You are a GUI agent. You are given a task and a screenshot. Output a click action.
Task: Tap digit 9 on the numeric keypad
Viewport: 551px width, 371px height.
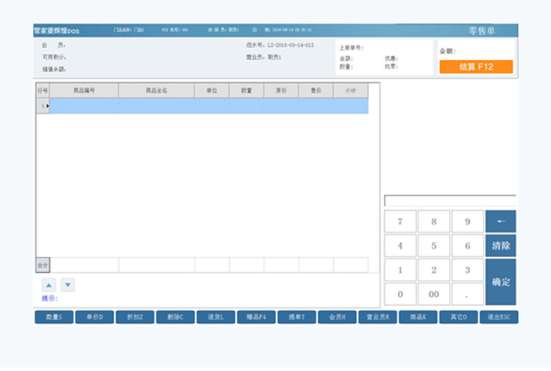pyautogui.click(x=468, y=222)
